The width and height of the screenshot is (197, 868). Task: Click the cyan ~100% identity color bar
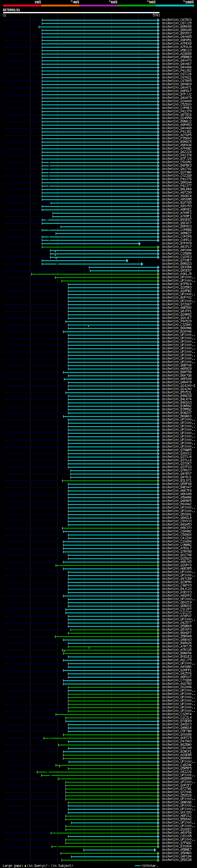tap(175, 6)
